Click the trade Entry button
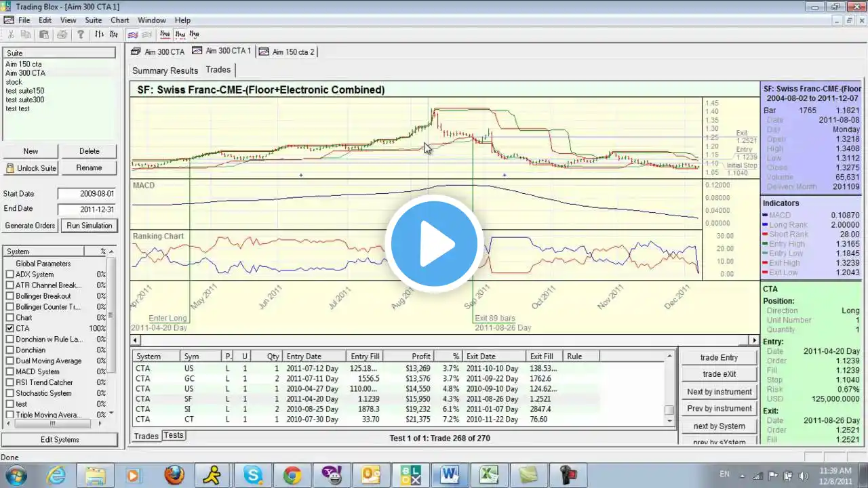This screenshot has width=868, height=488. [719, 358]
